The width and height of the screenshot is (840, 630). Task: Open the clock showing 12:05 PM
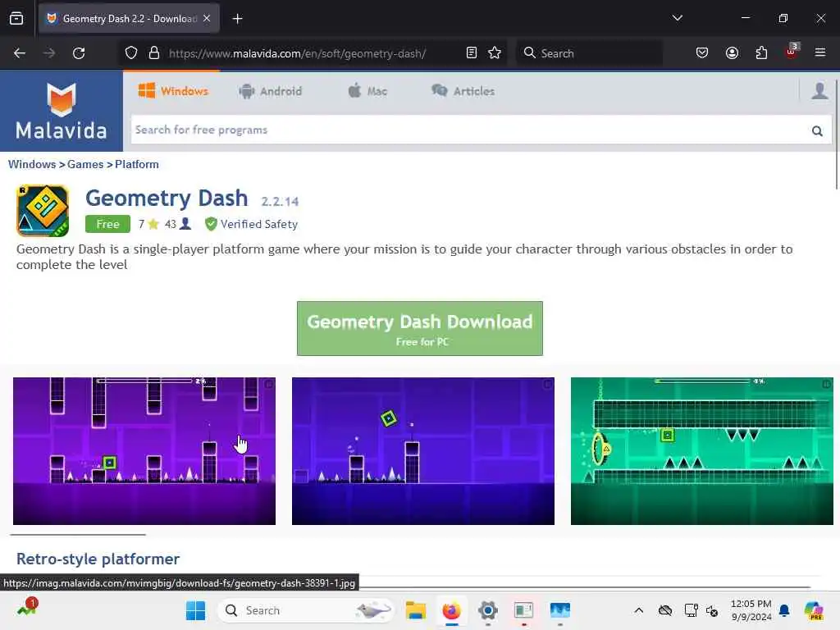tap(751, 610)
